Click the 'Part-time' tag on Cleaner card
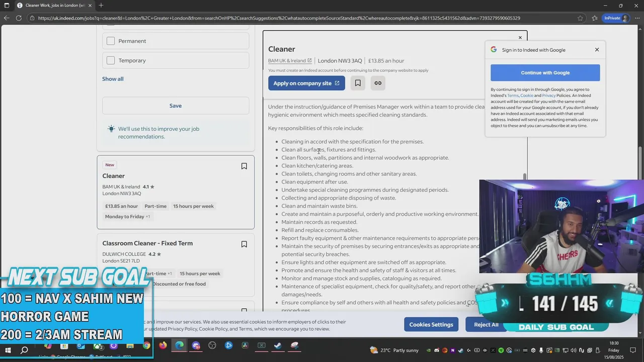The image size is (644, 362). pyautogui.click(x=155, y=206)
